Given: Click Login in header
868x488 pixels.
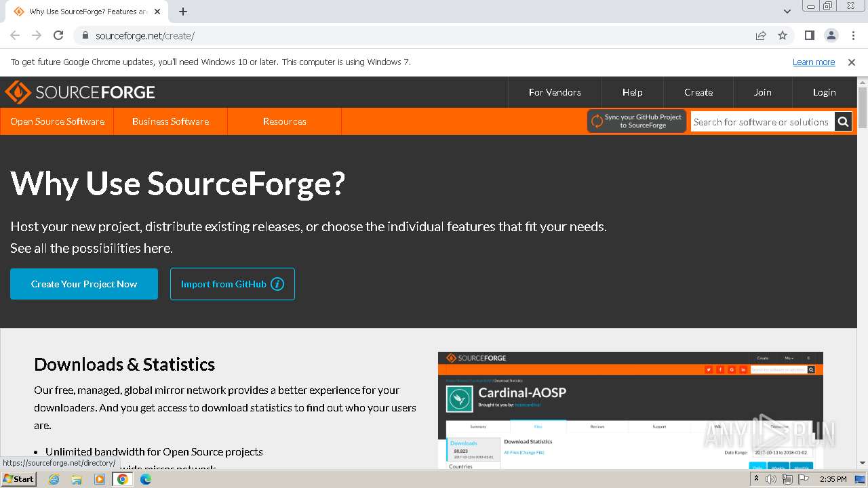Looking at the screenshot, I should [824, 92].
